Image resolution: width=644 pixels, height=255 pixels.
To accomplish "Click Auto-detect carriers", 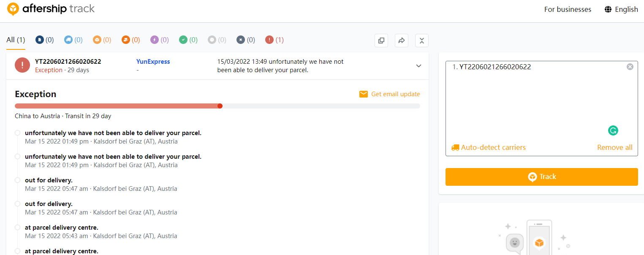I will (x=489, y=147).
